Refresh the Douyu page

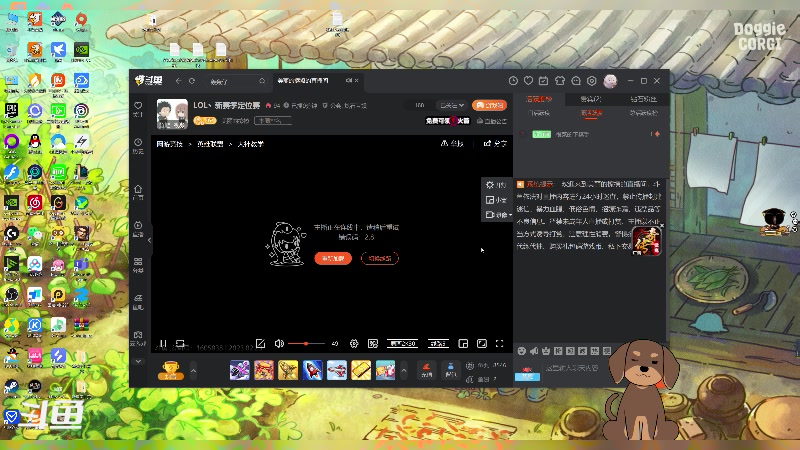click(192, 81)
